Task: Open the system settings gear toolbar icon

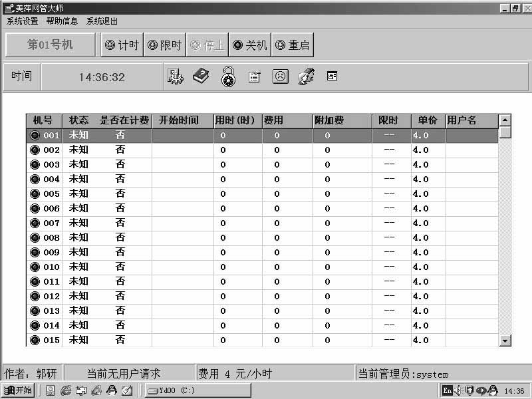Action: coord(175,76)
